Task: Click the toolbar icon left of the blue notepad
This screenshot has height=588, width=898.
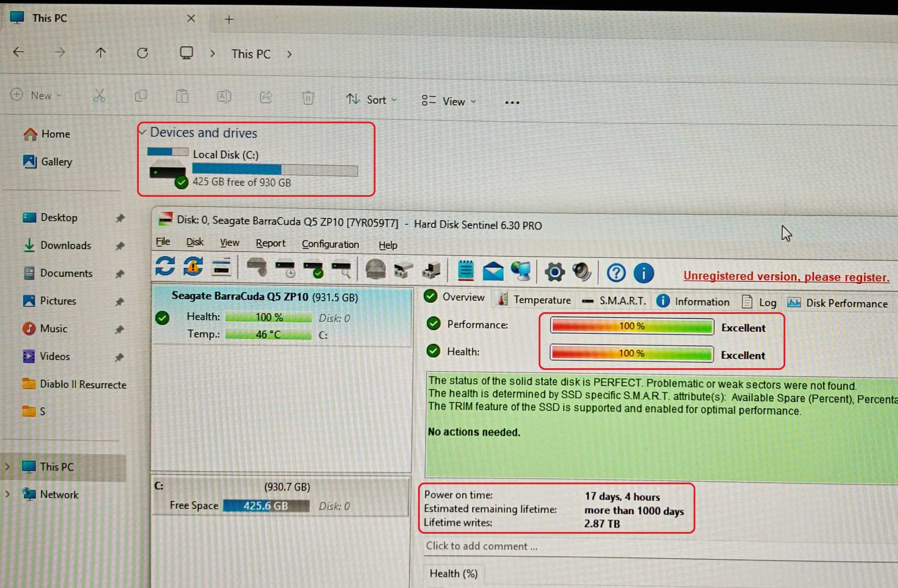Action: click(431, 271)
